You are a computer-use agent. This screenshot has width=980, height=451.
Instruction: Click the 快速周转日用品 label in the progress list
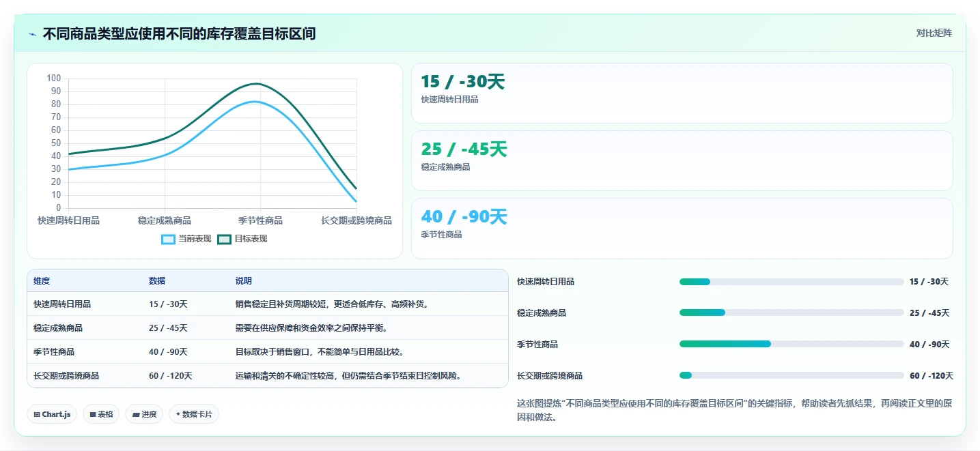point(546,282)
